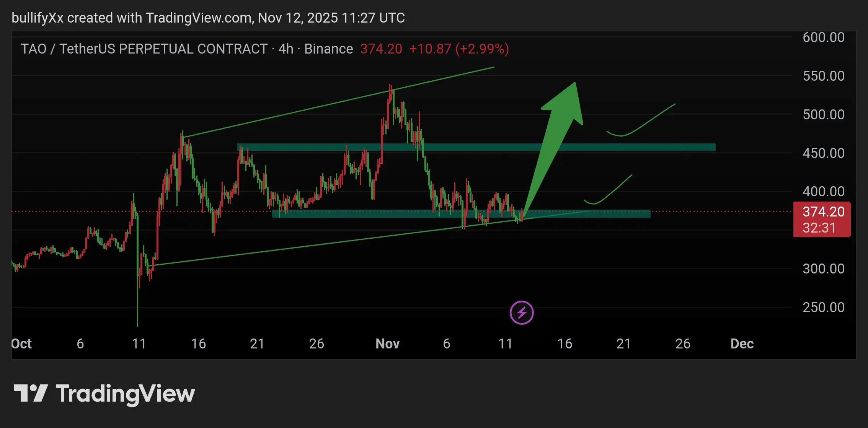Click the 4h timeframe in the header
Viewport: 868px width, 428px height.
click(286, 49)
